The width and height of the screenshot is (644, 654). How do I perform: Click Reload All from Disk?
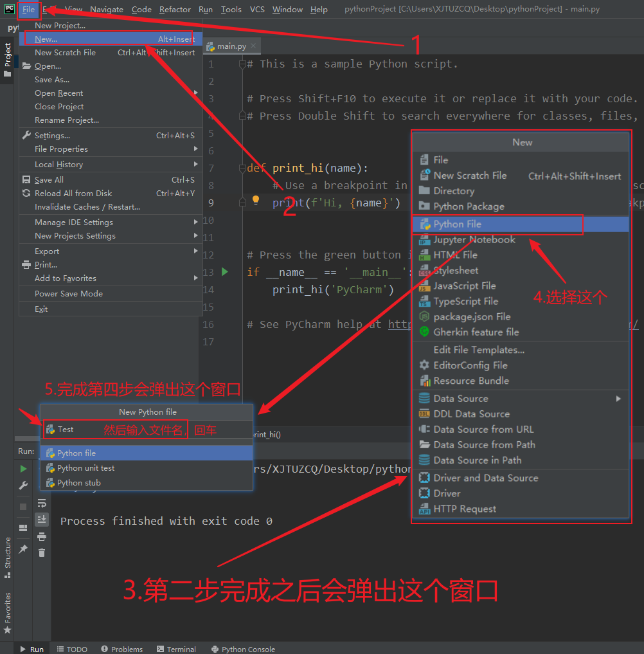(111, 193)
